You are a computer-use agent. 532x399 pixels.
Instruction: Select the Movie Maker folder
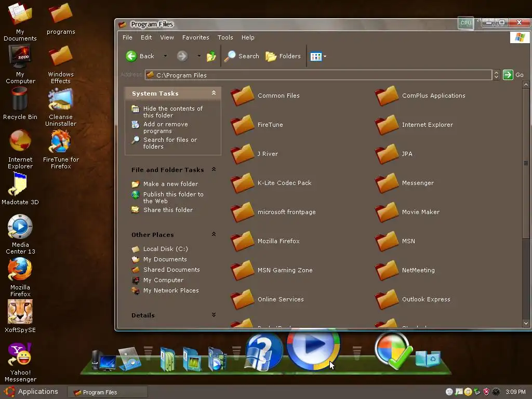tap(407, 212)
